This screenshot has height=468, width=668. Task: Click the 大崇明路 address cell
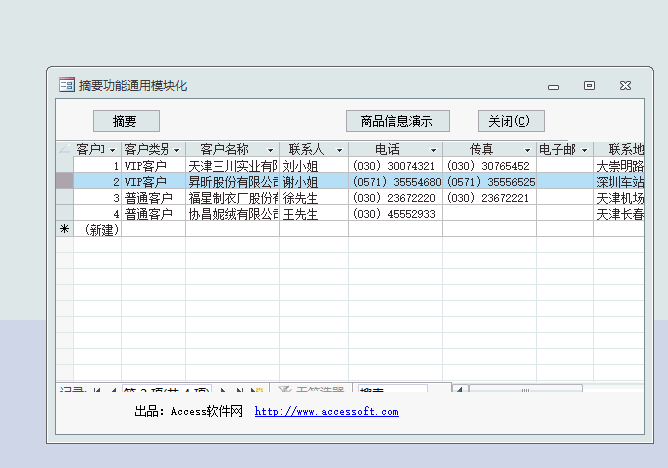coord(619,166)
